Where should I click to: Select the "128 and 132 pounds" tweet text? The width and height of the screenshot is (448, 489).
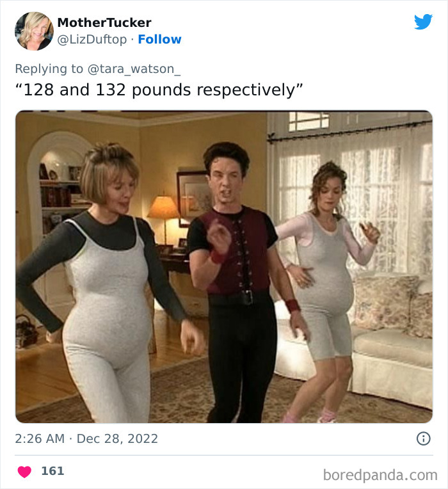coord(159,90)
